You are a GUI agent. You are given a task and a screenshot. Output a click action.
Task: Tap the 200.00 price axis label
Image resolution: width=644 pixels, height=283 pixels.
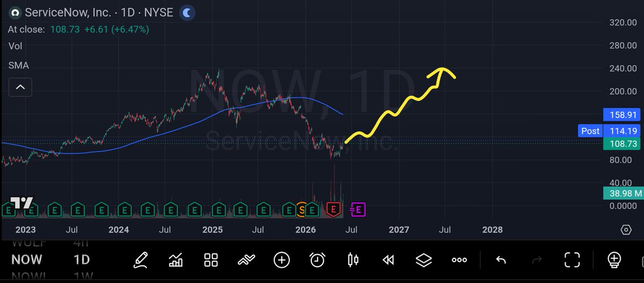tap(623, 92)
